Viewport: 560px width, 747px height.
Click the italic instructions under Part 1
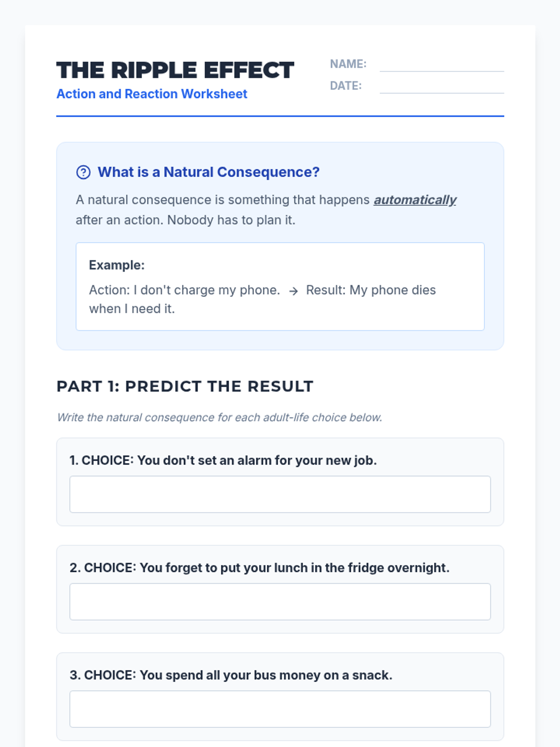219,417
